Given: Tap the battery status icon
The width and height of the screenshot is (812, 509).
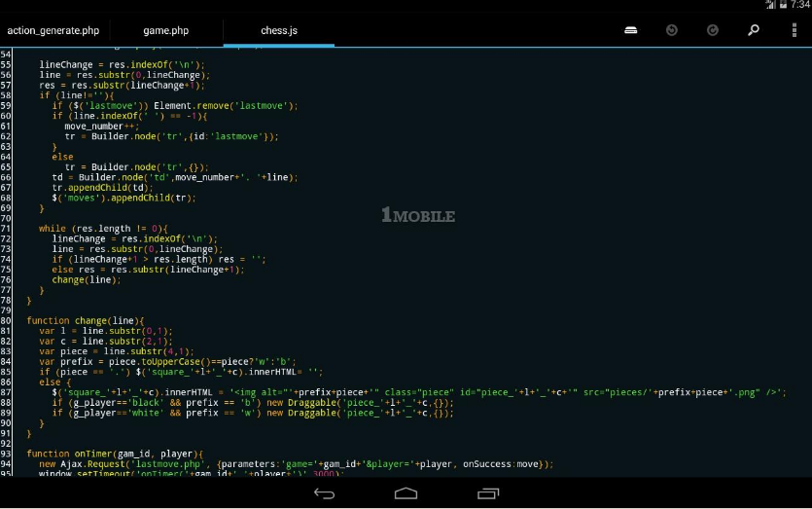Looking at the screenshot, I should click(784, 5).
